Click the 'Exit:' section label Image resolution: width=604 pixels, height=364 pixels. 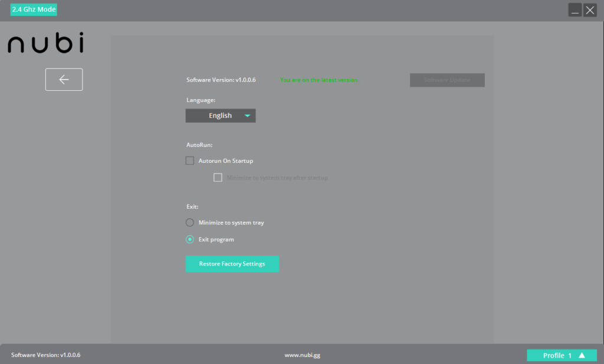click(193, 207)
